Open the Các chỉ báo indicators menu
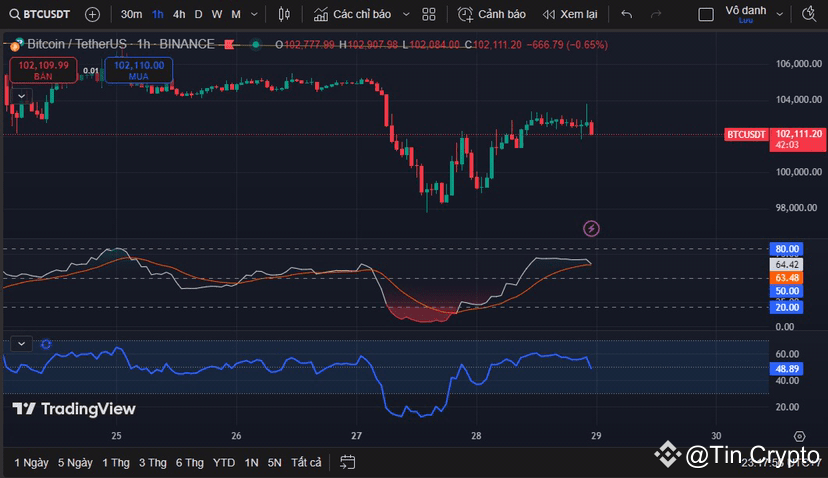Image resolution: width=828 pixels, height=478 pixels. click(x=353, y=14)
